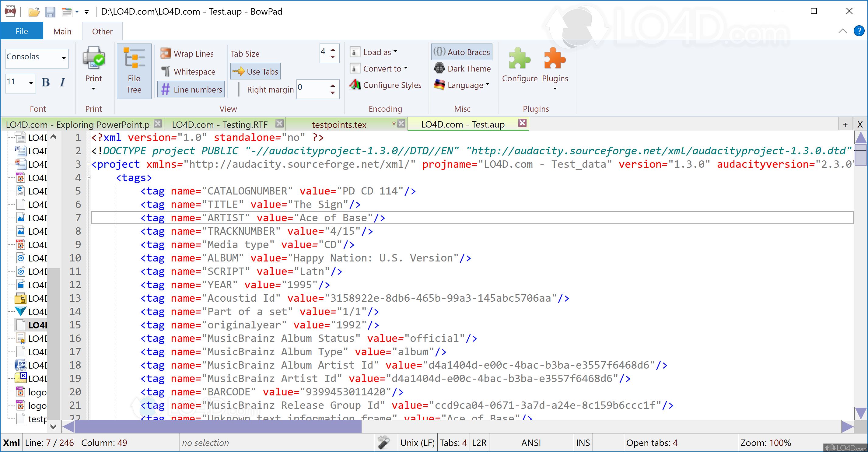
Task: Toggle Use Tabs option
Action: [x=255, y=72]
